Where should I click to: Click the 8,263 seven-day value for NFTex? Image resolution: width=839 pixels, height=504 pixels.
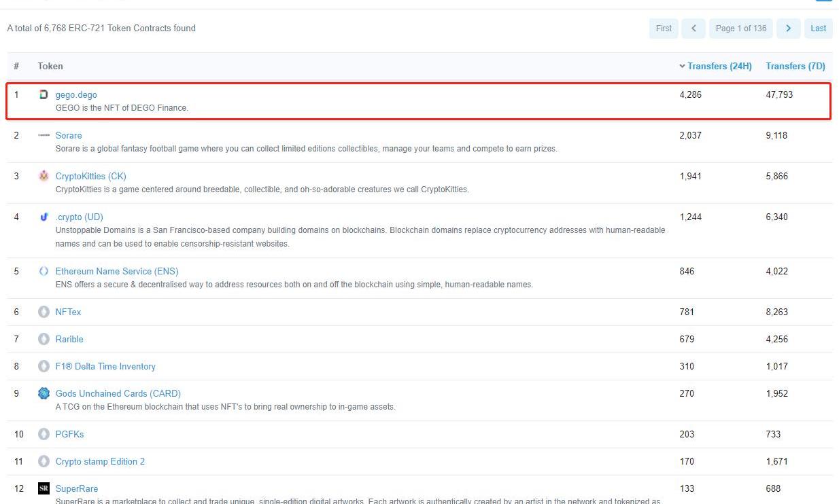(x=776, y=312)
